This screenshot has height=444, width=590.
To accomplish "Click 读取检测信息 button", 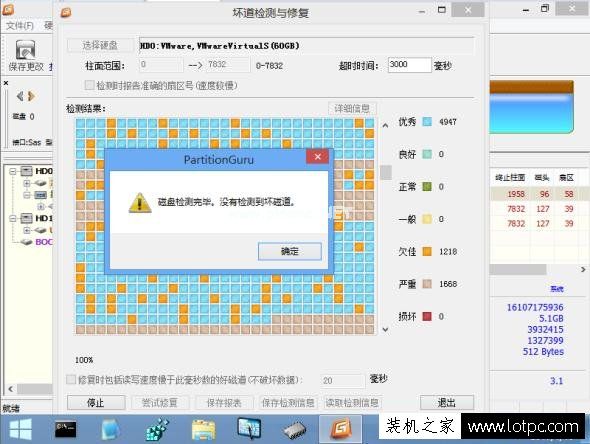I will pos(352,403).
